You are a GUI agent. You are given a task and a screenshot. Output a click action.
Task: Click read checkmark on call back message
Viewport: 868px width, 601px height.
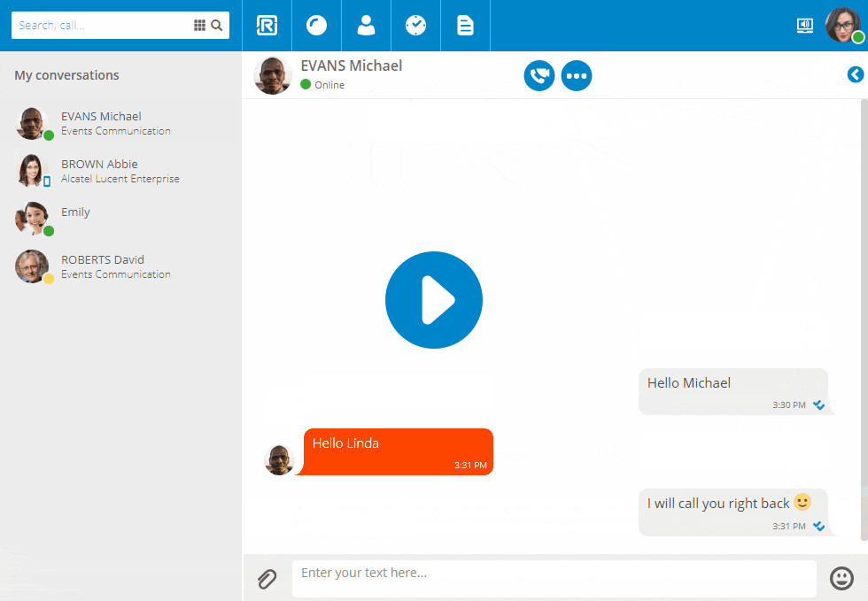coord(818,527)
